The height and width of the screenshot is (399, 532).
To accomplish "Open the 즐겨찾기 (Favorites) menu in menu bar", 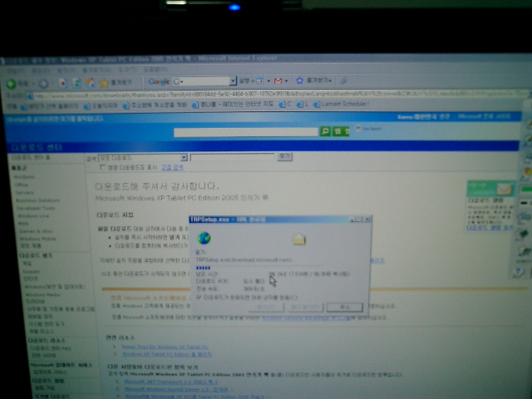I will (x=96, y=70).
